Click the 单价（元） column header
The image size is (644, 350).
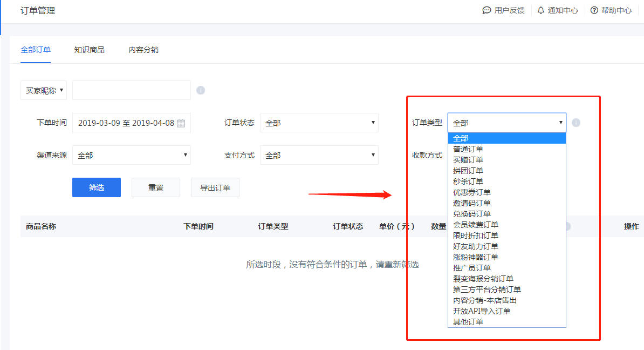pos(397,226)
